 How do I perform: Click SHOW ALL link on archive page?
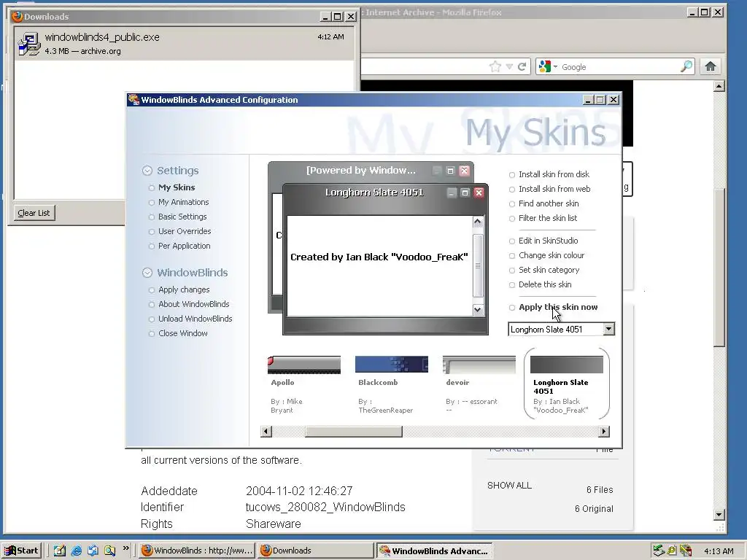[x=509, y=485]
